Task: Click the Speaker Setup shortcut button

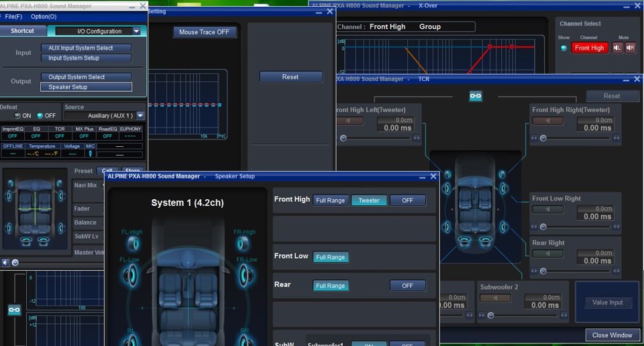Action: pyautogui.click(x=86, y=87)
